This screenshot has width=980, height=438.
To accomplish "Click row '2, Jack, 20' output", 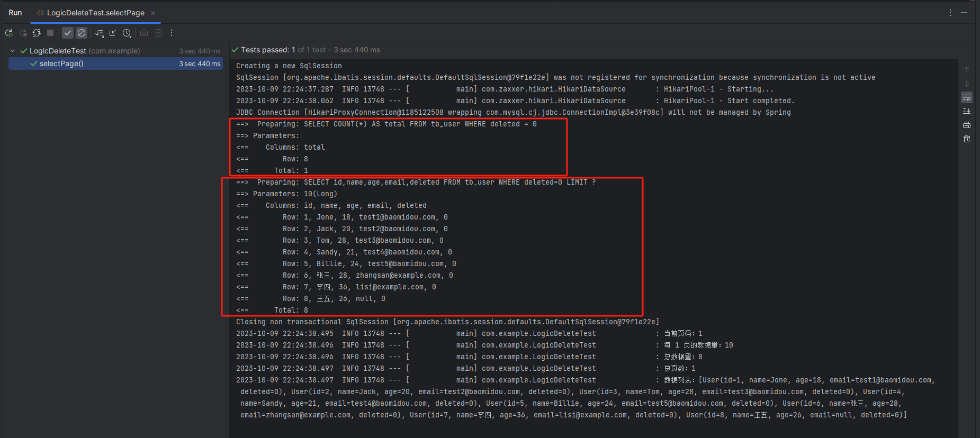I will (342, 229).
